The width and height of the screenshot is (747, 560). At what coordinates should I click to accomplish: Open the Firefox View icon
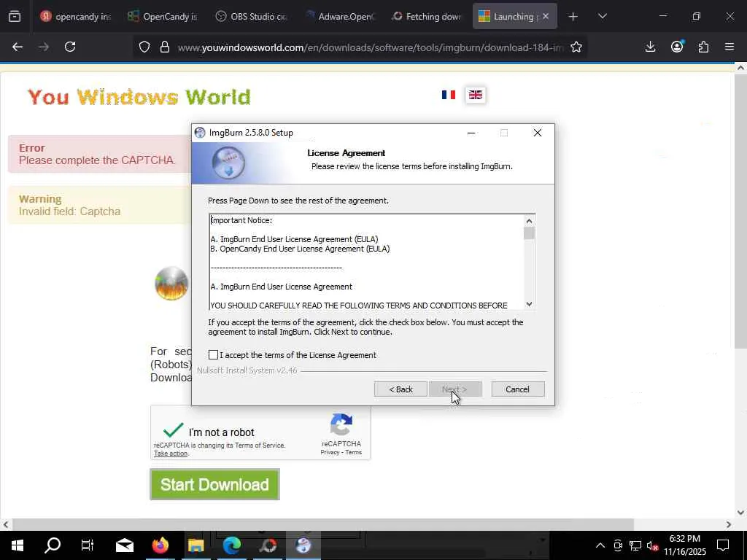point(15,17)
